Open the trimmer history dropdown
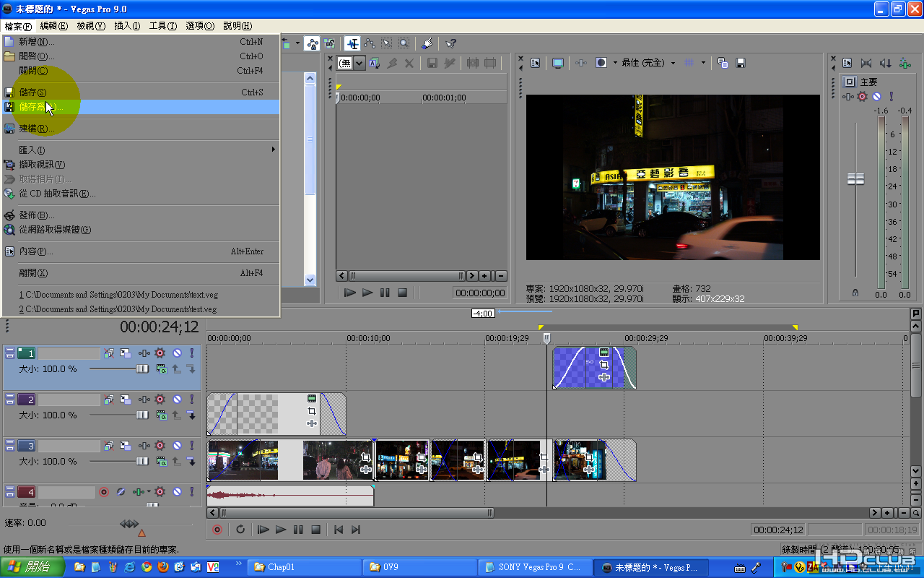The image size is (924, 578). pyautogui.click(x=359, y=64)
